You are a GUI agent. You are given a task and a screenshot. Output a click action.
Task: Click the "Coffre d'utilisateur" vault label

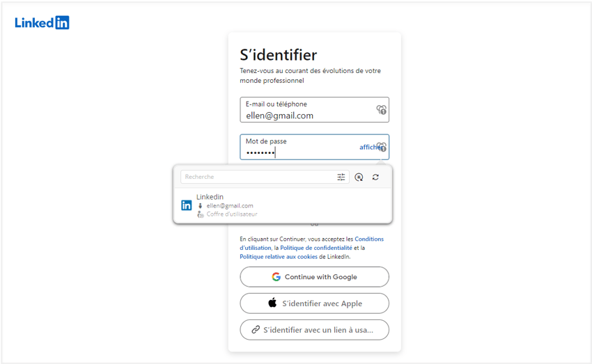point(232,214)
